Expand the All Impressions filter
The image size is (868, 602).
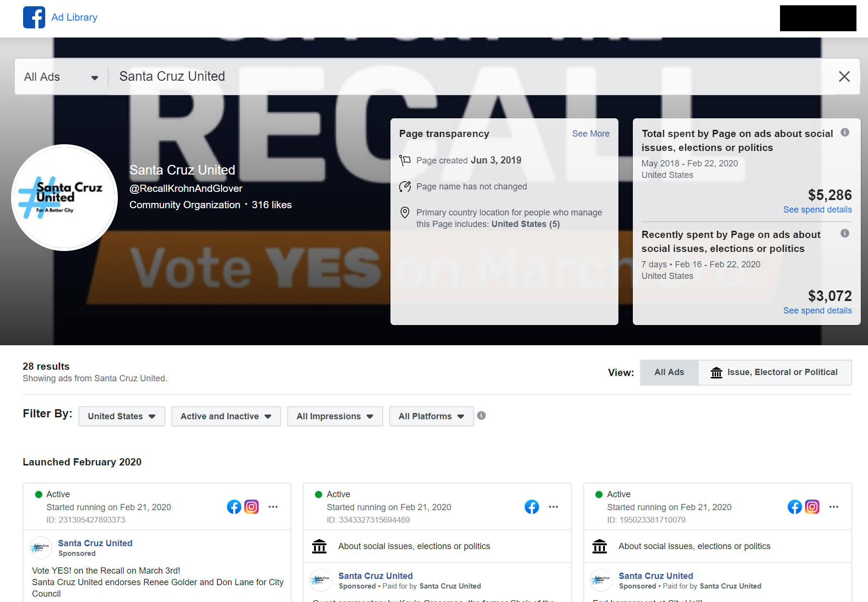coord(335,416)
